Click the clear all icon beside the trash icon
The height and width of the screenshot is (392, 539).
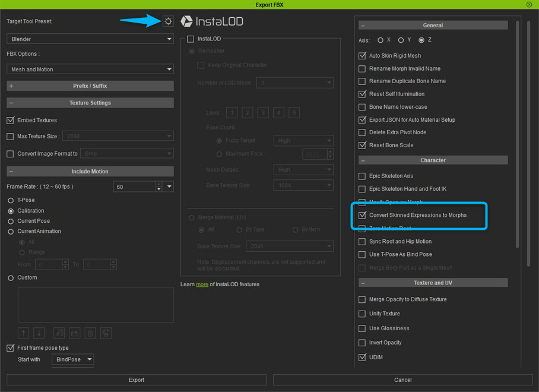(106, 333)
